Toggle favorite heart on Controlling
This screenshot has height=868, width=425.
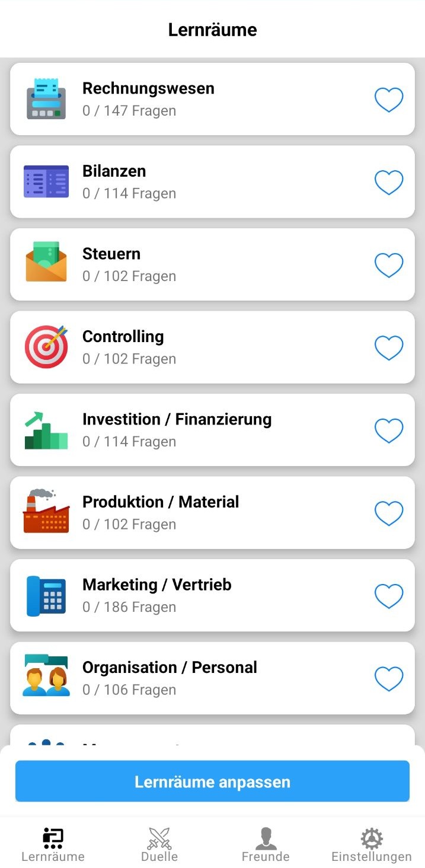pos(389,348)
